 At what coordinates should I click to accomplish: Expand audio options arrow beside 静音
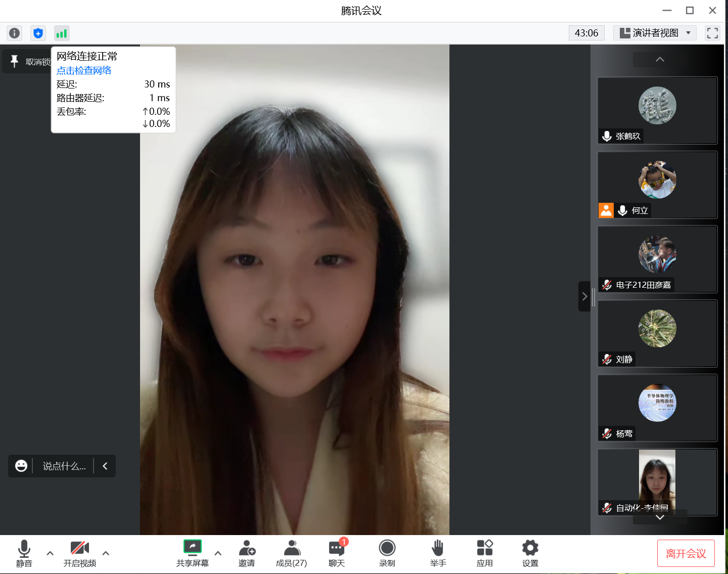click(x=50, y=553)
